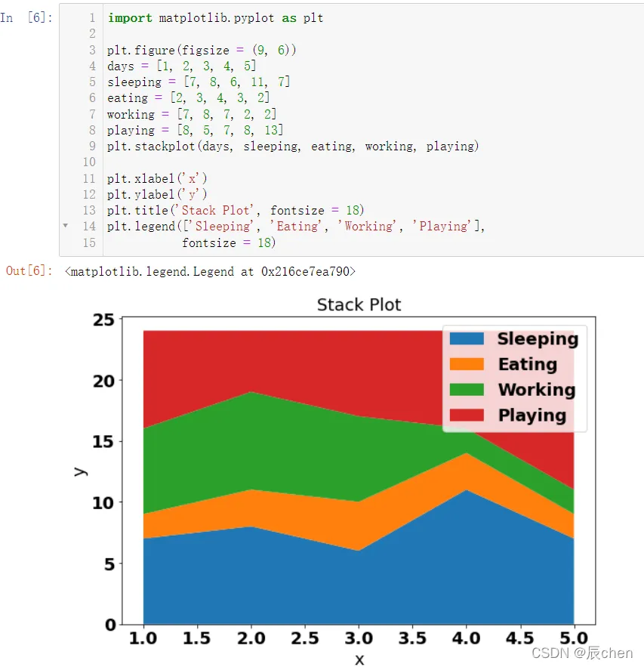Click the x-axis tick label 3.0

click(x=359, y=638)
